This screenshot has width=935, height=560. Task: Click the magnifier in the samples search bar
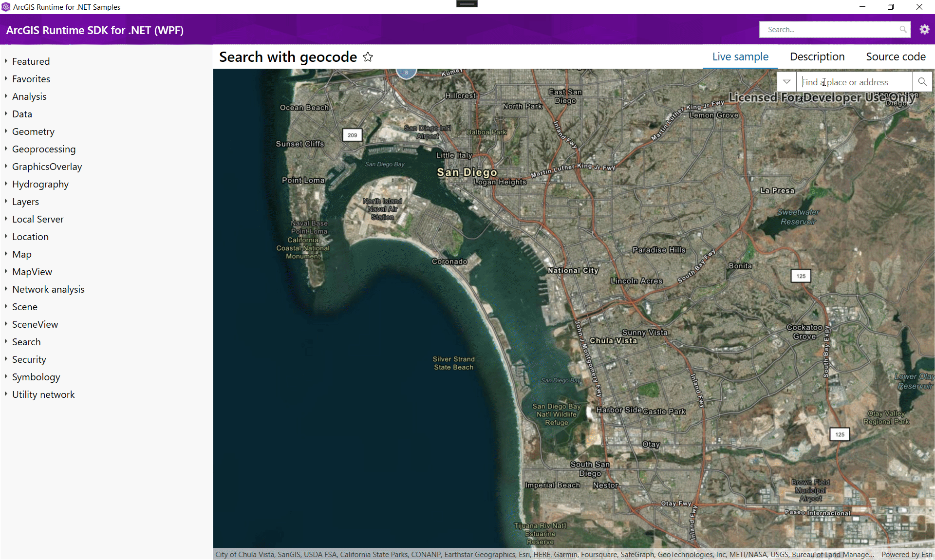902,29
